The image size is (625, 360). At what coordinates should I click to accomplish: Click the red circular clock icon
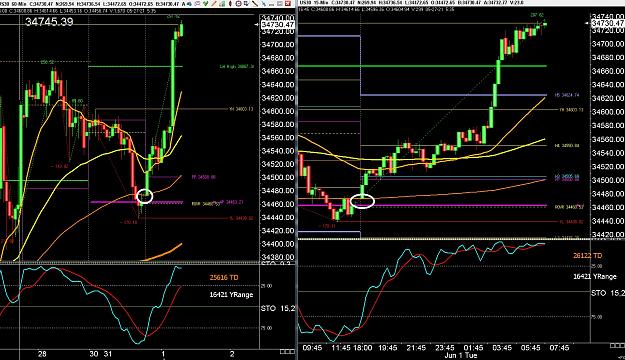[238, 4]
